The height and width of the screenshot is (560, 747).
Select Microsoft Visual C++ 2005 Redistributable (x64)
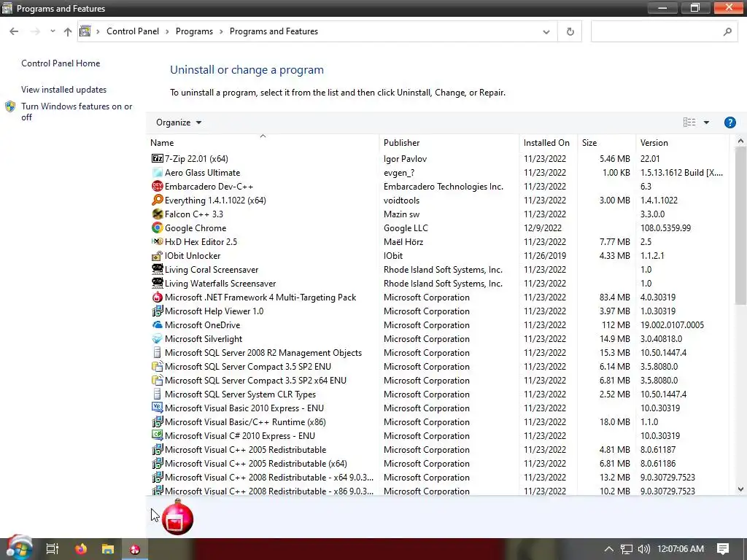pyautogui.click(x=438, y=463)
